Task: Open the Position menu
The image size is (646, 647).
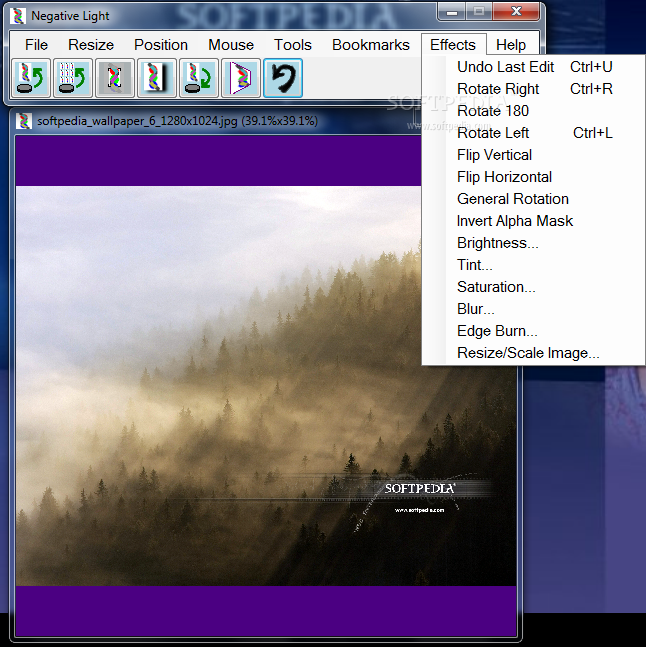Action: [161, 45]
